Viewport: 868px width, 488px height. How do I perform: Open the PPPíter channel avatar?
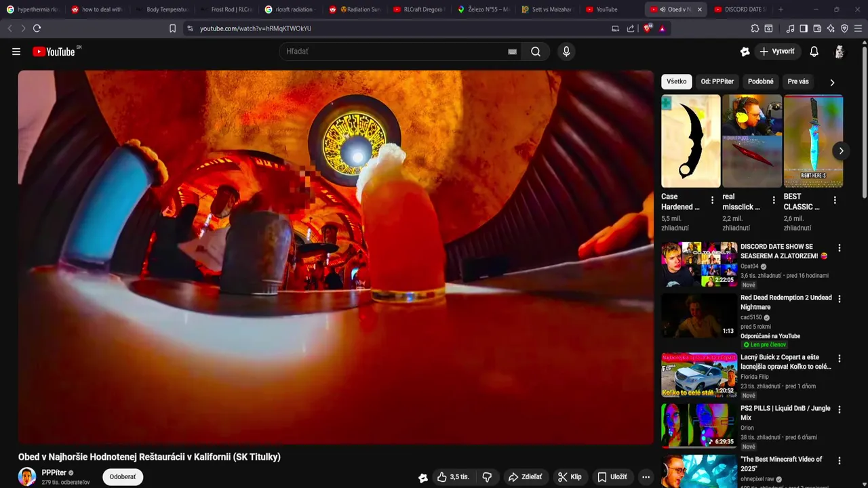coord(27,477)
